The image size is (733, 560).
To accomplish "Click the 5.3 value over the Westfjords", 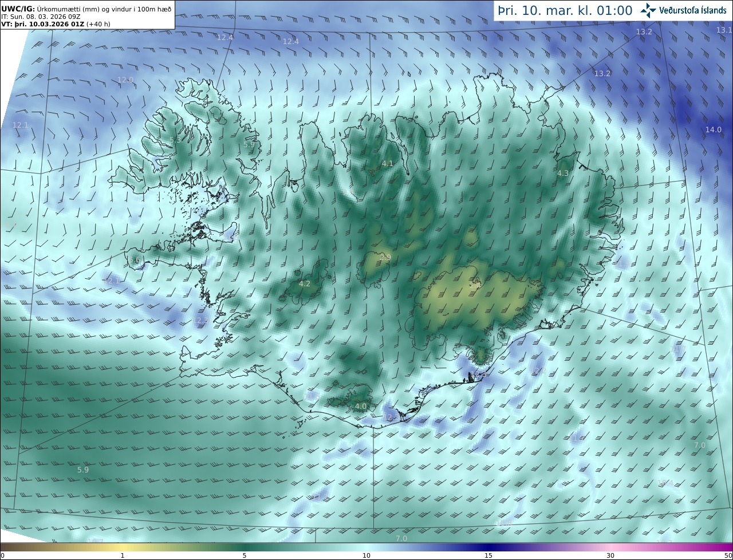I will [x=175, y=140].
